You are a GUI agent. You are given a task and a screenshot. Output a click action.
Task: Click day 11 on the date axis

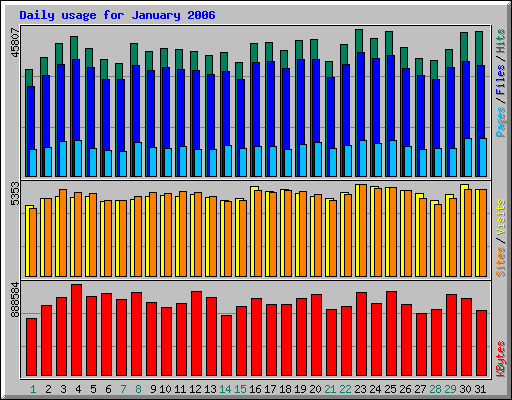(180, 389)
